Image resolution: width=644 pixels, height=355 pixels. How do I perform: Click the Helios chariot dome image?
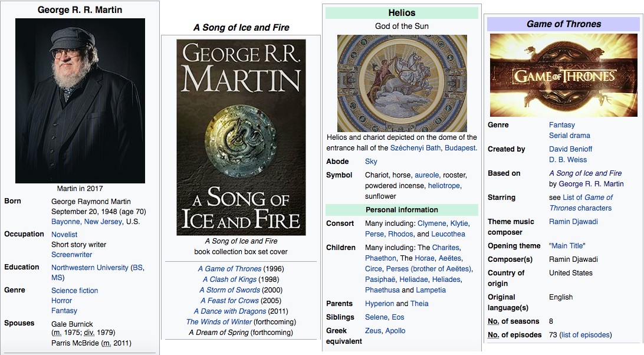[x=402, y=83]
